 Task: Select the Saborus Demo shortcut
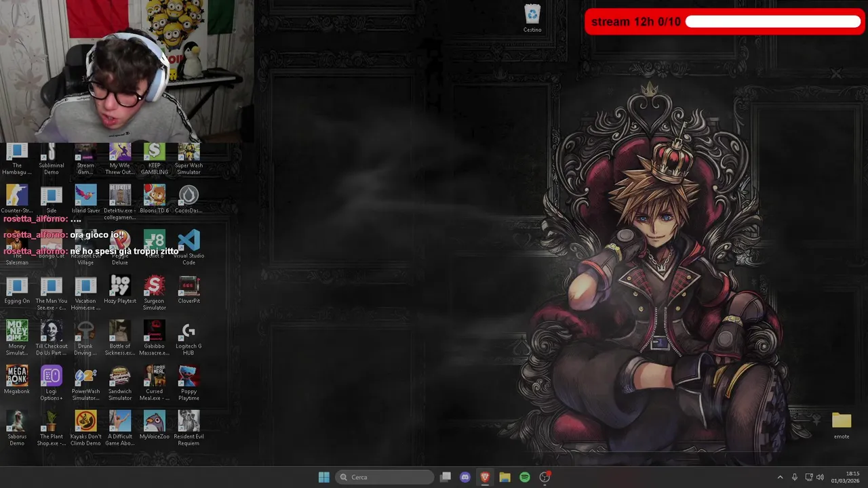point(17,428)
